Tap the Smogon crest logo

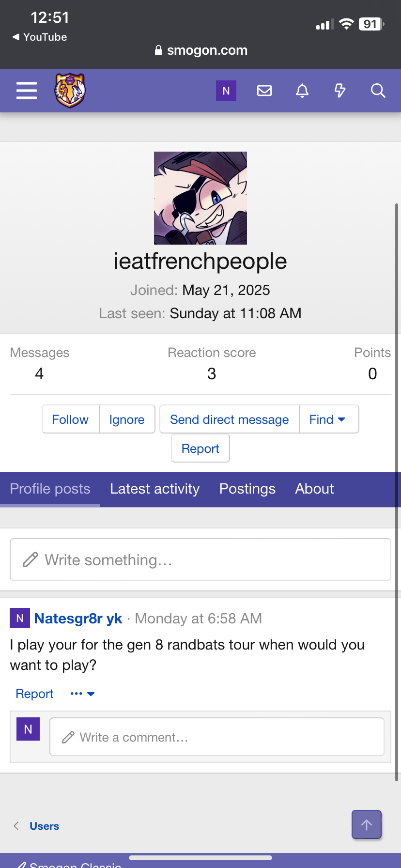pos(70,91)
